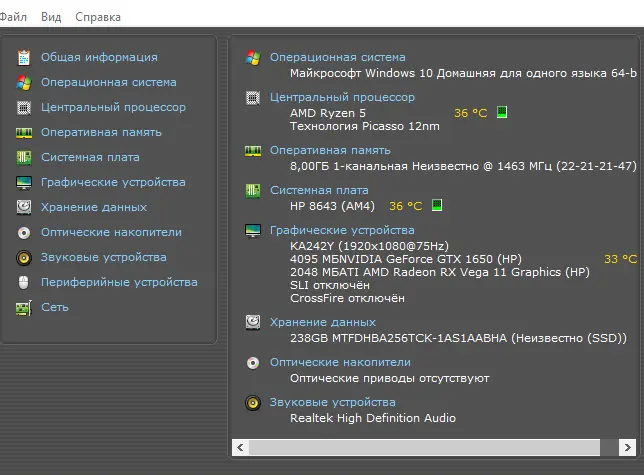Click the CPU chip icon in summary panel
The width and height of the screenshot is (644, 475).
click(253, 98)
